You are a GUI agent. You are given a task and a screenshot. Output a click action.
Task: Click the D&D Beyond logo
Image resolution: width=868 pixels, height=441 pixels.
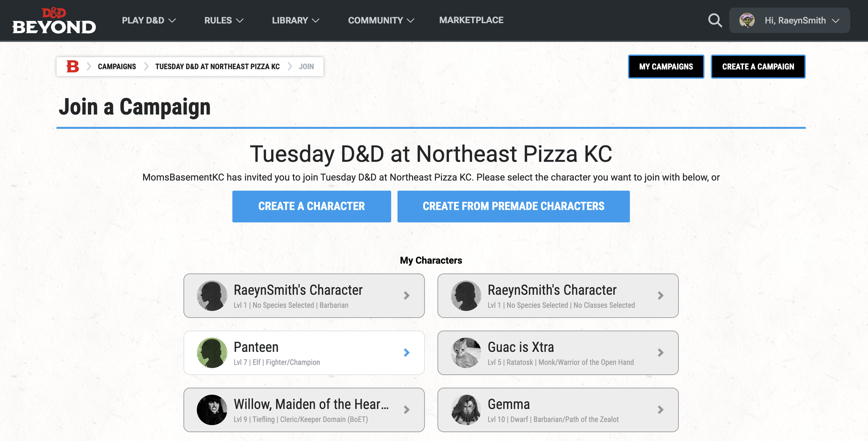coord(54,21)
